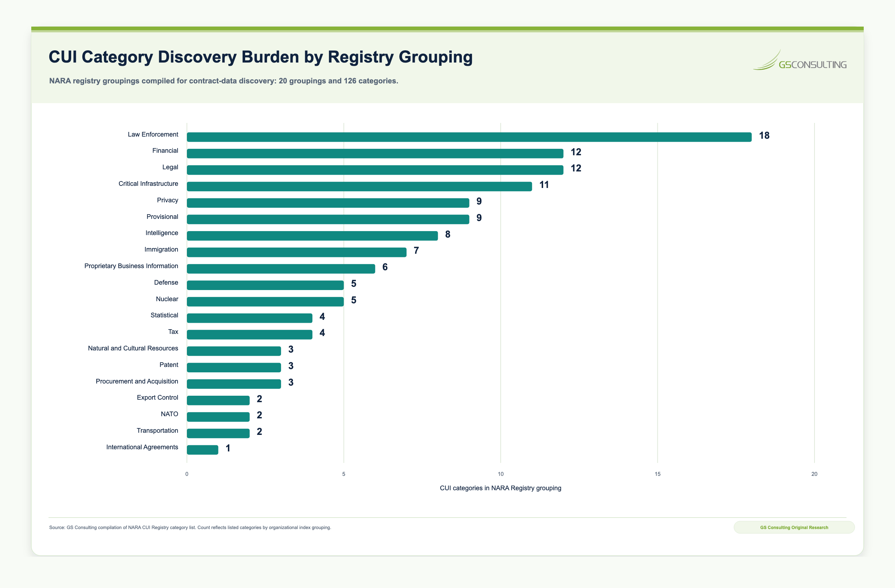Select the Proprietary Business Information bar
Screen dimensions: 895x588
pyautogui.click(x=281, y=269)
